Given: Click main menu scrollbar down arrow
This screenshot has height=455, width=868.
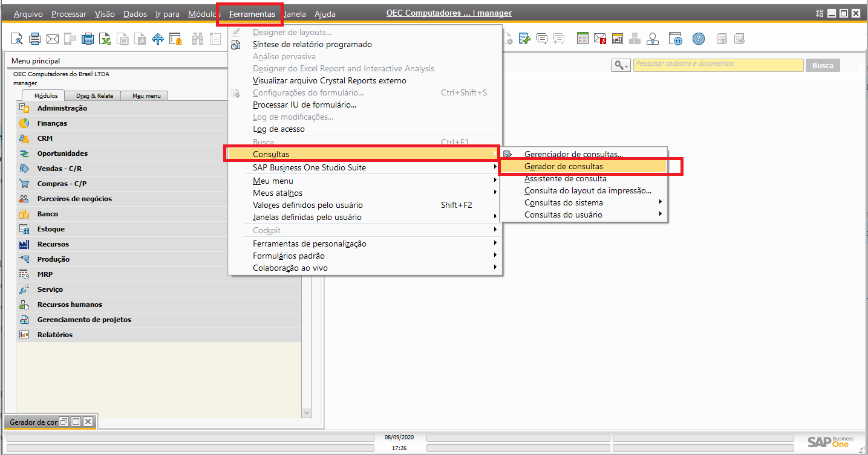Looking at the screenshot, I should pos(306,413).
